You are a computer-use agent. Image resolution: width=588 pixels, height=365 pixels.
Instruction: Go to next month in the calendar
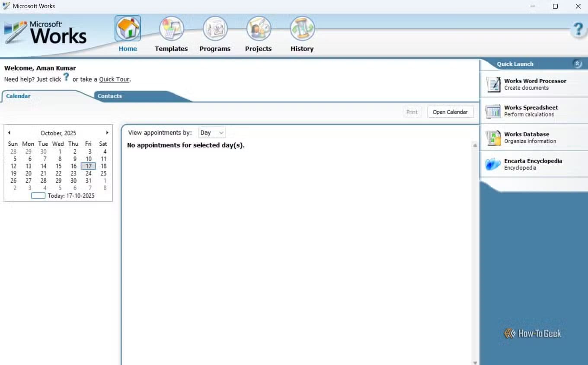(107, 133)
